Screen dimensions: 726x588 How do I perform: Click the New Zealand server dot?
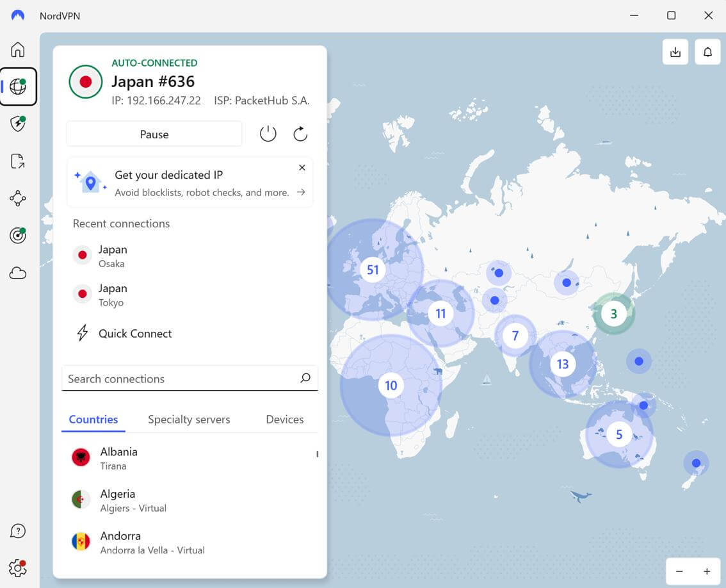point(696,463)
